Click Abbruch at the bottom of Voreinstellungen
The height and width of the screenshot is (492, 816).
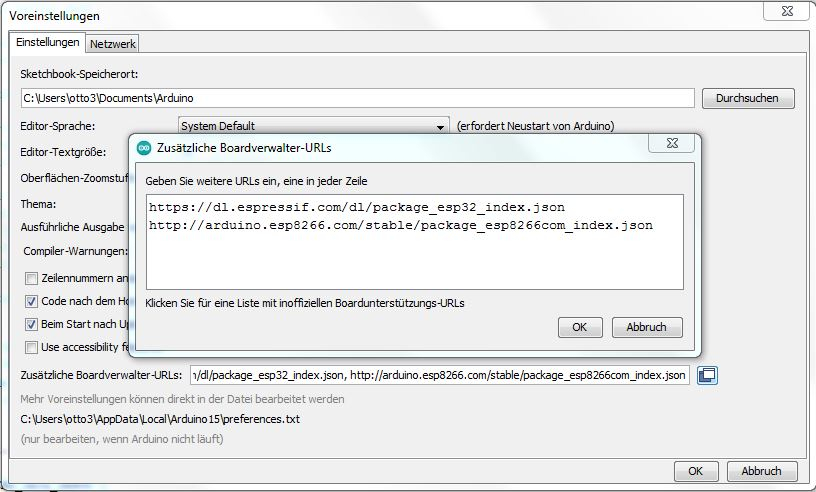(x=762, y=472)
